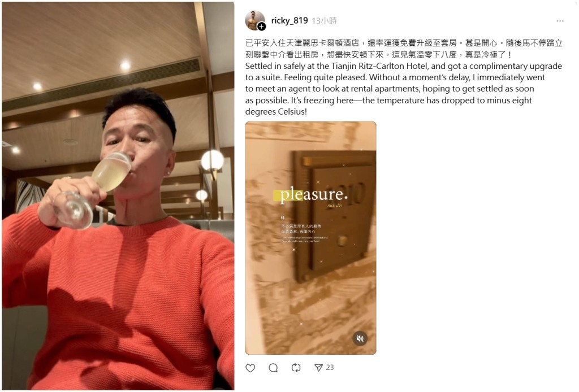
Task: Open the selfie photo in red sweater
Action: tap(118, 196)
